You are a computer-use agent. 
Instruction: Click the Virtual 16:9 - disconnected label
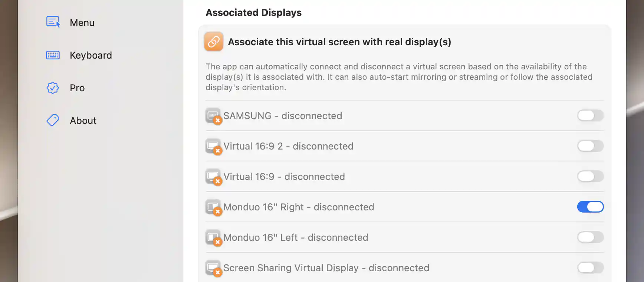tap(284, 177)
